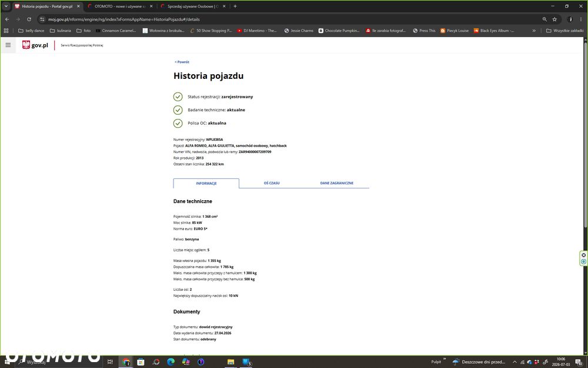Open Chrome three-dot menu
Screen dimensions: 588x368
click(580, 19)
